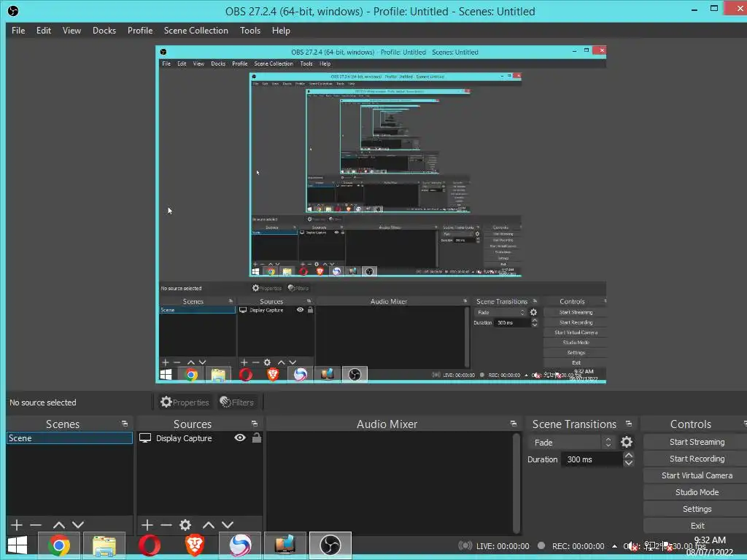This screenshot has height=560, width=747.
Task: Open the Fade transition dropdown
Action: pos(571,443)
